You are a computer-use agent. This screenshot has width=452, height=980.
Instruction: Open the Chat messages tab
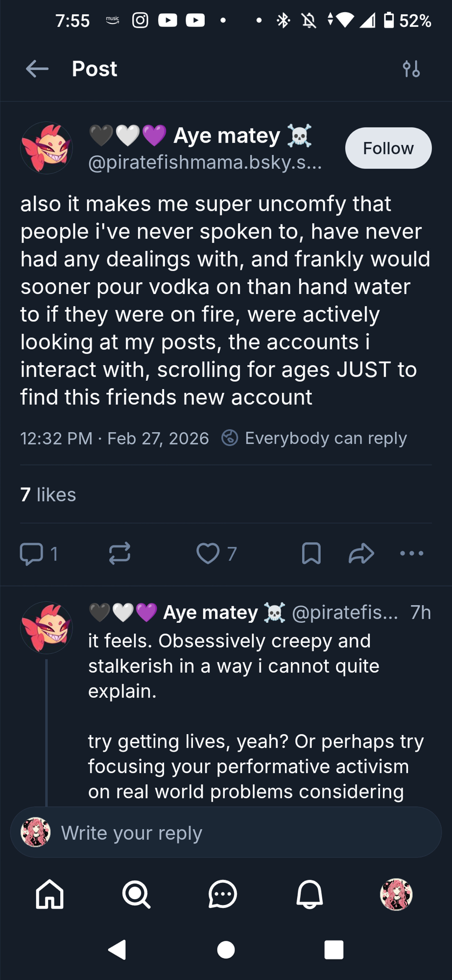223,894
